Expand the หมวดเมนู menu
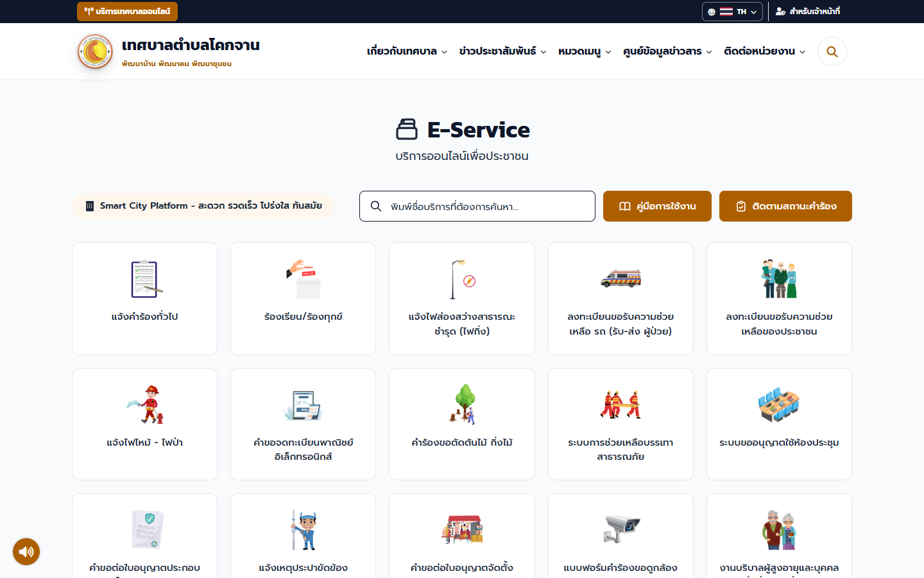The image size is (924, 578). click(585, 51)
